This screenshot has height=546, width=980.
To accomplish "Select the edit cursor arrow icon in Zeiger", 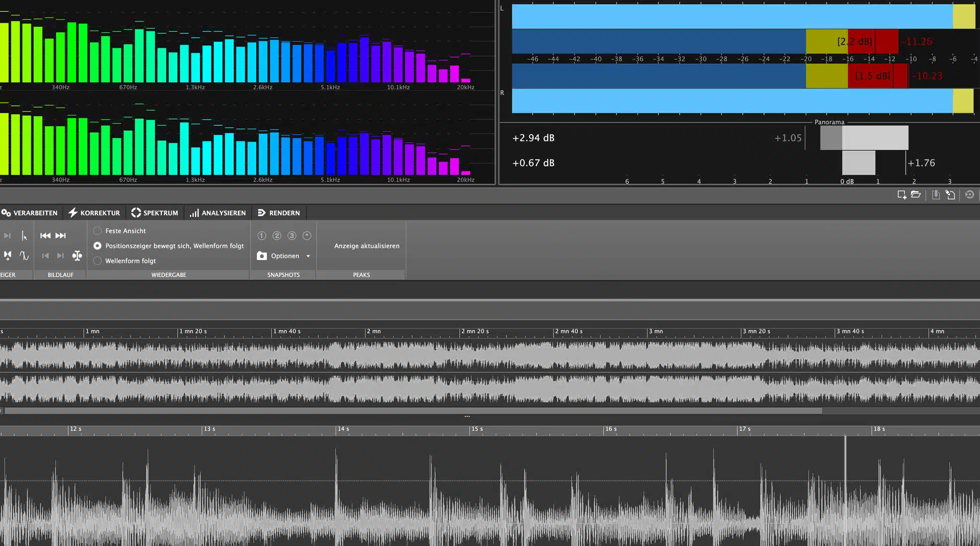I will pos(24,236).
